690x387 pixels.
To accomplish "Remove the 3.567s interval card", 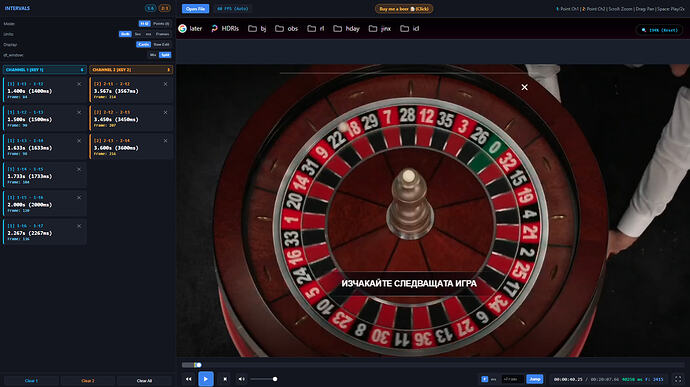I will (165, 84).
